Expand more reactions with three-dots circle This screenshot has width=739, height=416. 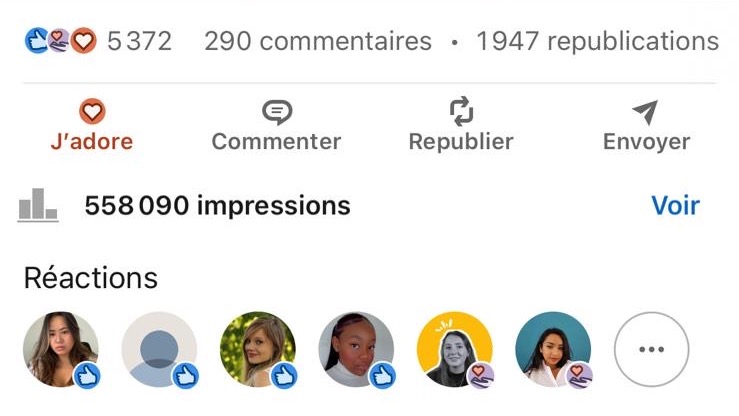click(651, 349)
